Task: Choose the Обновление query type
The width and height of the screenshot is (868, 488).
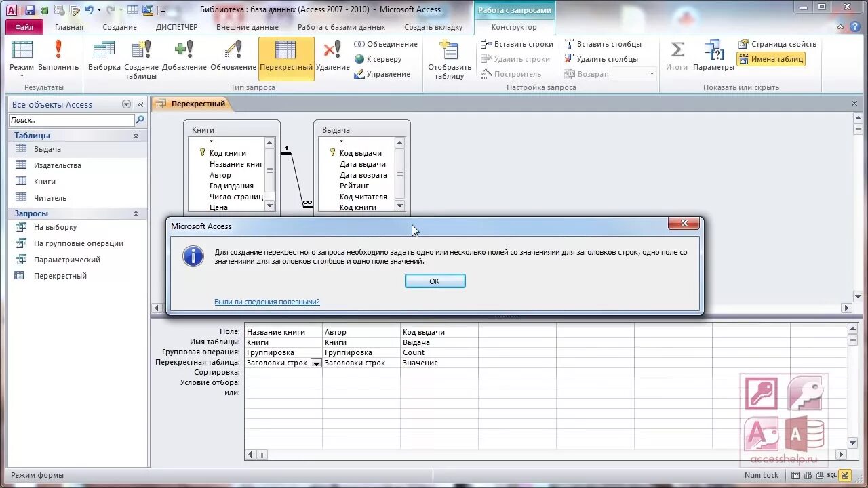Action: pos(233,56)
